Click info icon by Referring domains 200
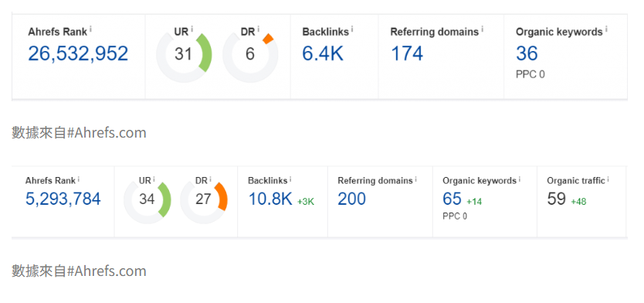The width and height of the screenshot is (644, 303). pyautogui.click(x=415, y=179)
